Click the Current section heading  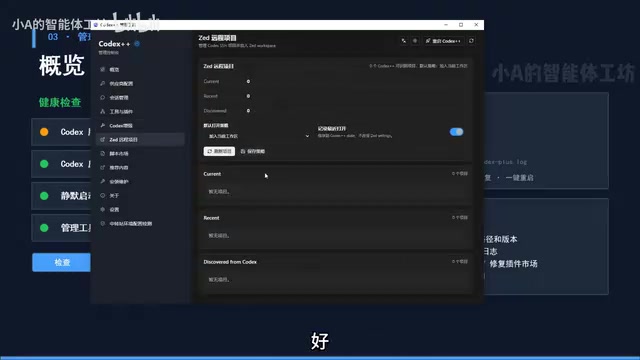click(x=212, y=174)
